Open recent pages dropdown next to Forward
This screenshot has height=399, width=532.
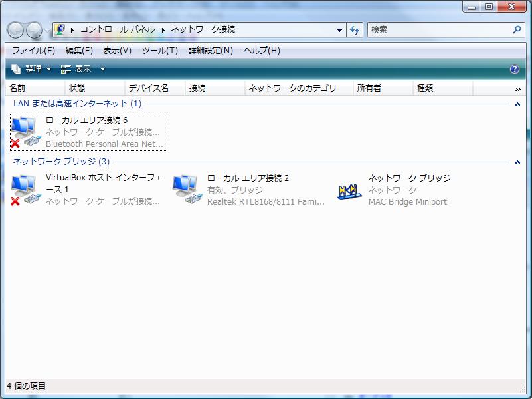tap(47, 30)
